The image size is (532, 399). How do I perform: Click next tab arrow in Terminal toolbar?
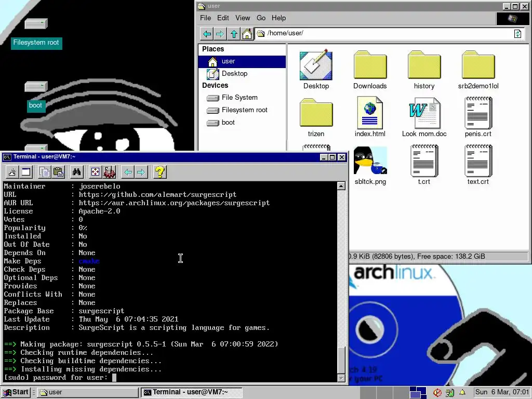[x=141, y=172]
